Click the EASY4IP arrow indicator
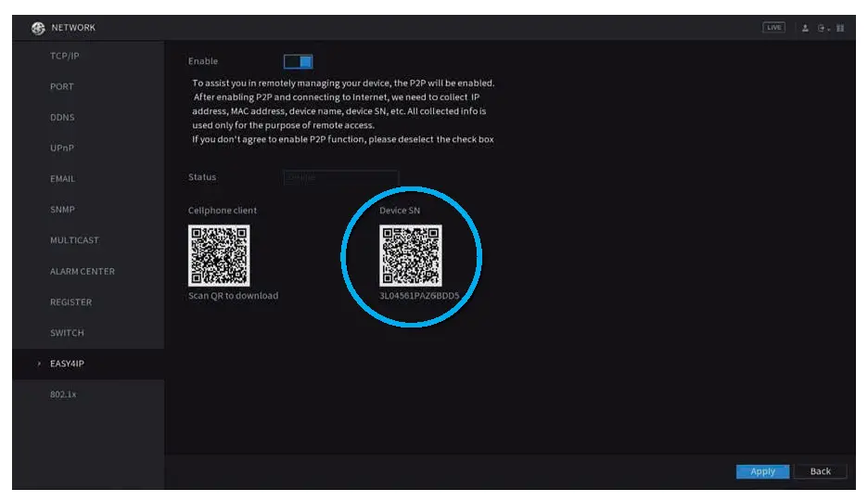This screenshot has height=501, width=868. [39, 364]
